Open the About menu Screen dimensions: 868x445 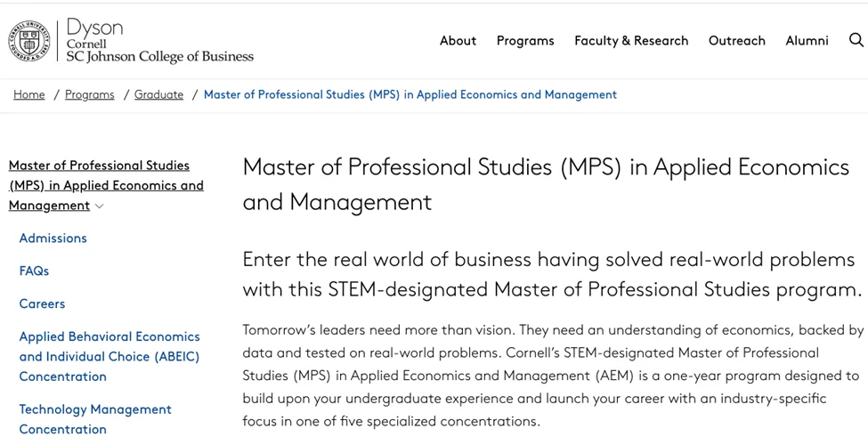[x=458, y=41]
